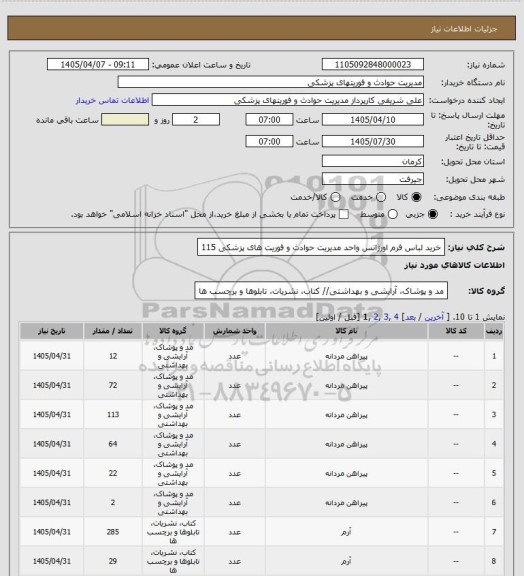Click the delivery province field کرمان
The width and height of the screenshot is (524, 576).
[x=373, y=161]
